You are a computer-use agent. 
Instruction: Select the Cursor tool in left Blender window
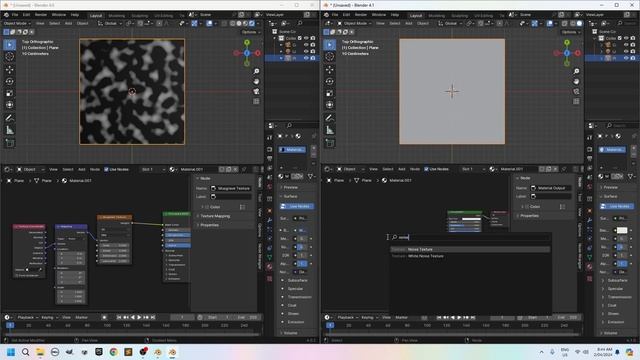[9, 57]
